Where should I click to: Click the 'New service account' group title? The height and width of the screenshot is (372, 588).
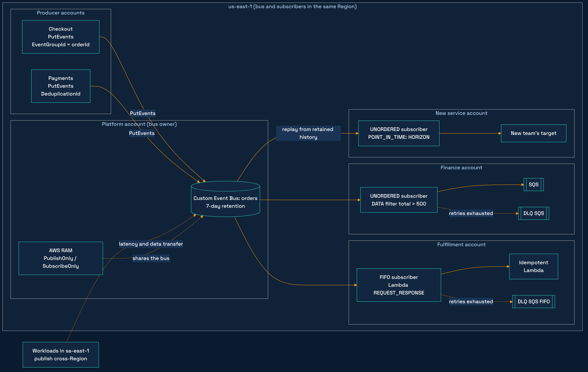click(x=461, y=113)
